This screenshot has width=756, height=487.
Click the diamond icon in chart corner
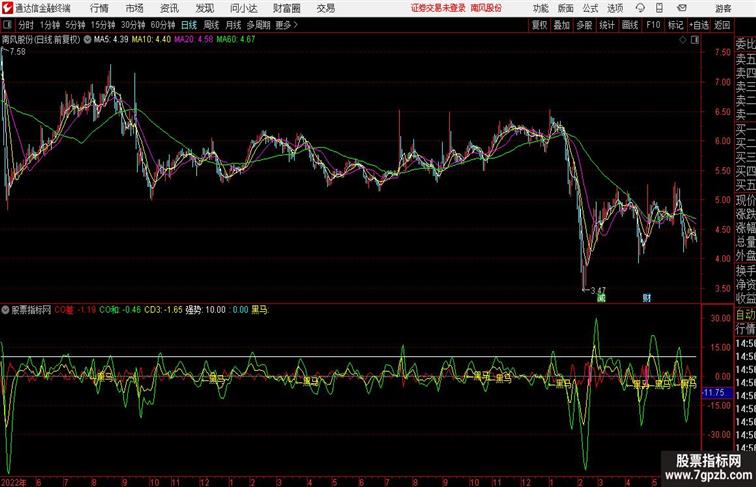click(x=683, y=40)
